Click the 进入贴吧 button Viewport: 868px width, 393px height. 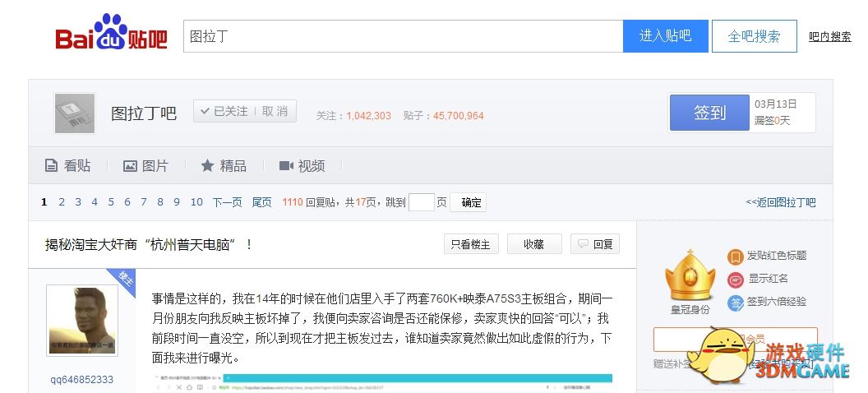665,36
